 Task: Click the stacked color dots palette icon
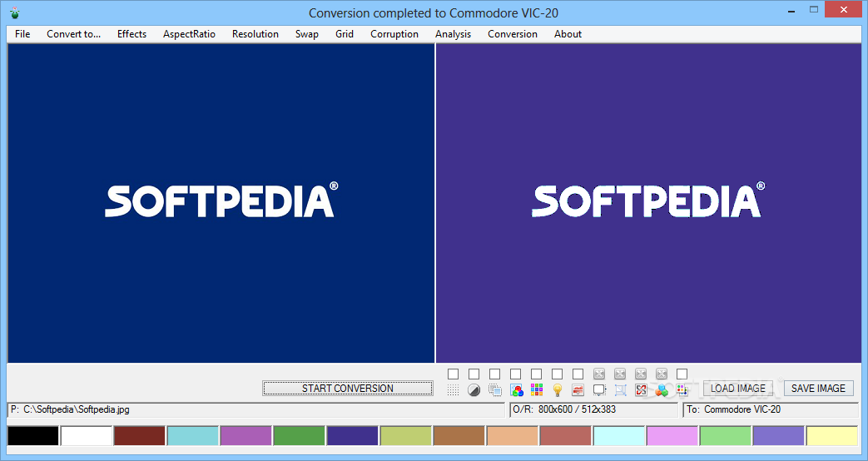tap(682, 390)
